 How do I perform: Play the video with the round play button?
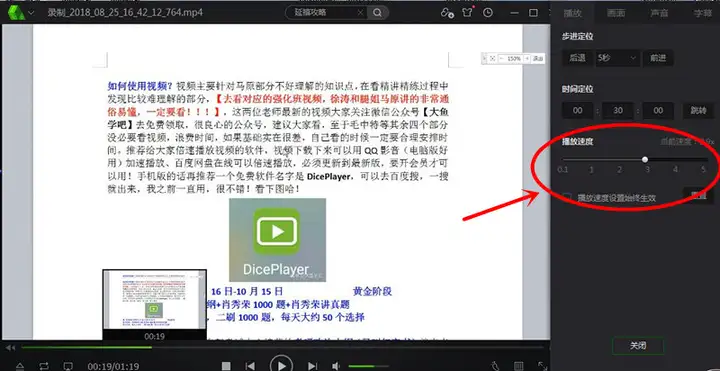pyautogui.click(x=281, y=365)
